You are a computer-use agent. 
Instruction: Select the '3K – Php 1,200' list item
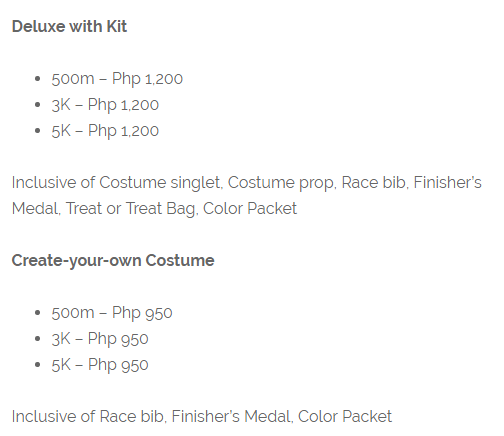click(105, 105)
